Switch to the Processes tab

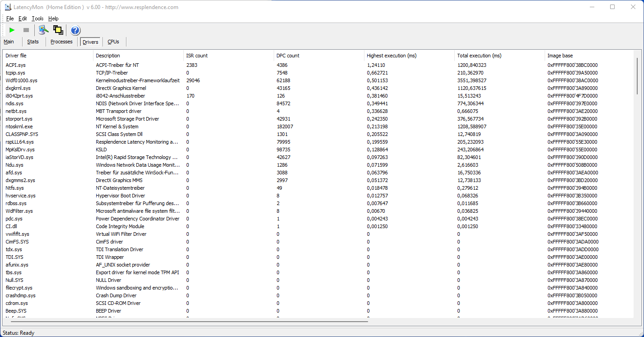pos(61,42)
